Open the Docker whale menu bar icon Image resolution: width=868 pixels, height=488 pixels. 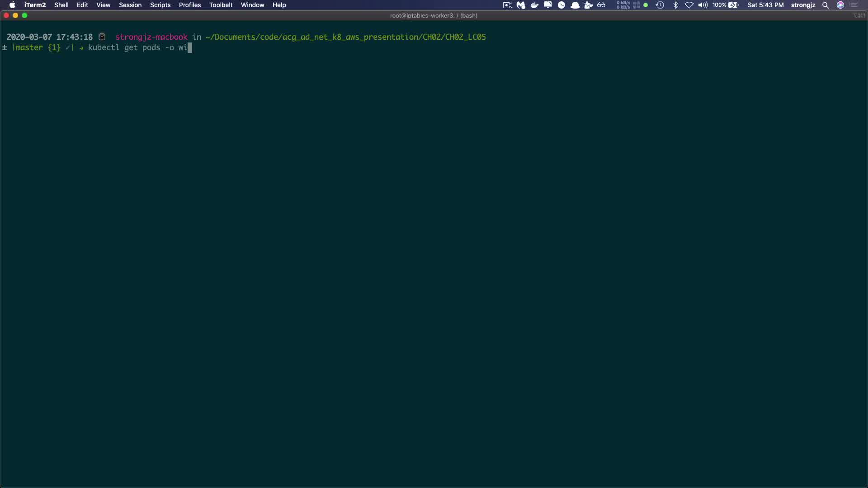(x=534, y=5)
